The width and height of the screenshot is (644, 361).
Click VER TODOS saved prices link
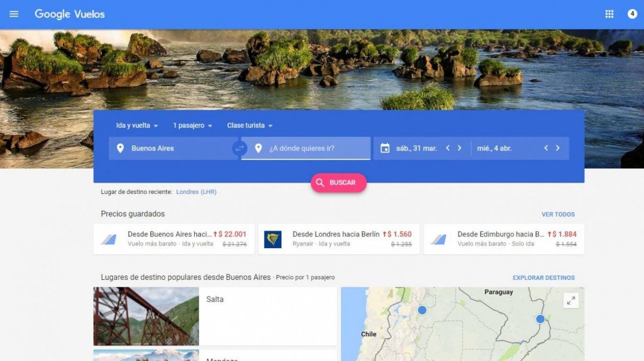[x=558, y=214]
